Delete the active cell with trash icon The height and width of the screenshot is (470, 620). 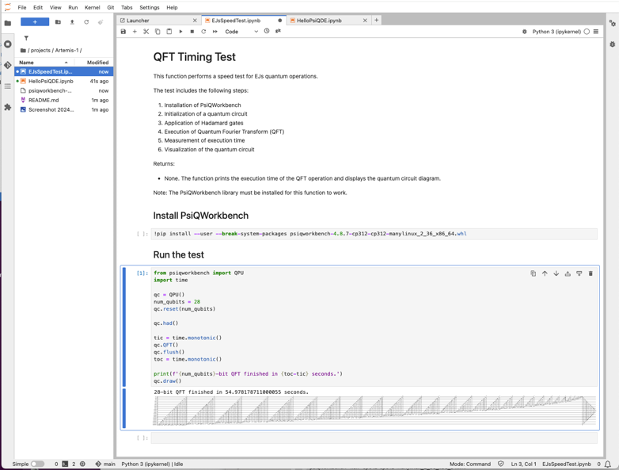coord(591,274)
